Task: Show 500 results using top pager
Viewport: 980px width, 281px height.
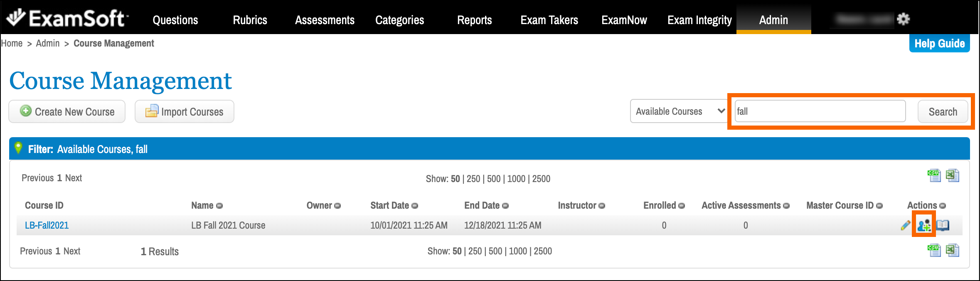Action: 494,179
